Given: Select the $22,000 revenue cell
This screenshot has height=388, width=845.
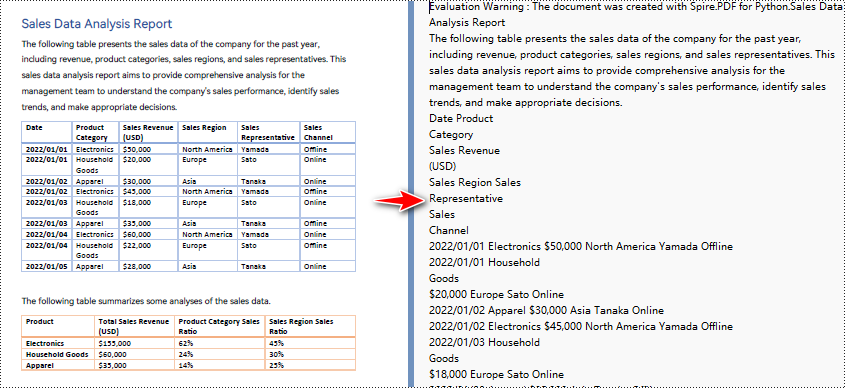Looking at the screenshot, I should tap(148, 251).
